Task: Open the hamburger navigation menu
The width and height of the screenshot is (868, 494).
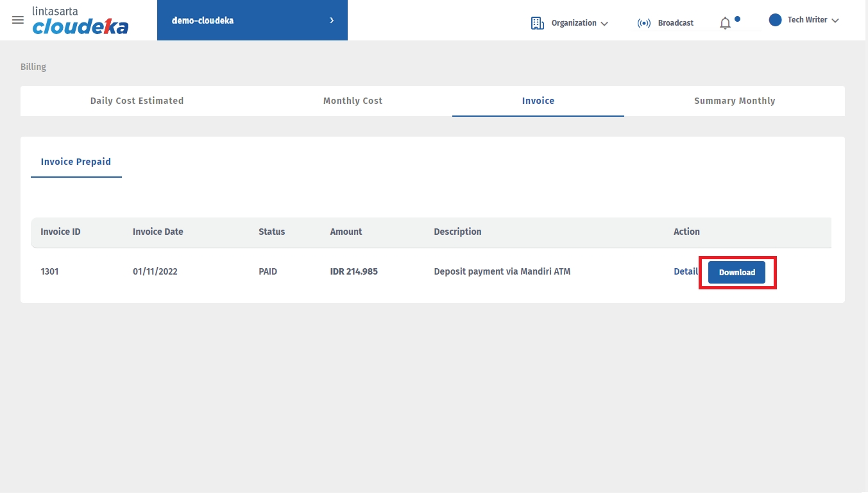Action: click(18, 20)
